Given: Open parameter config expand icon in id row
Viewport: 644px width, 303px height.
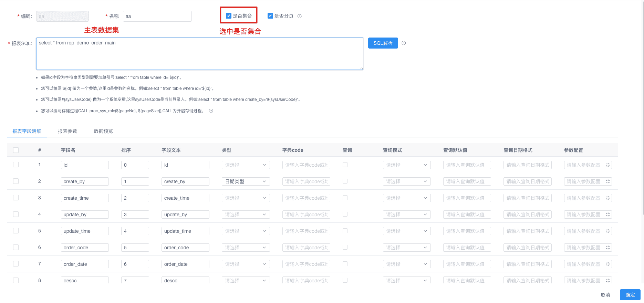Looking at the screenshot, I should click(608, 165).
